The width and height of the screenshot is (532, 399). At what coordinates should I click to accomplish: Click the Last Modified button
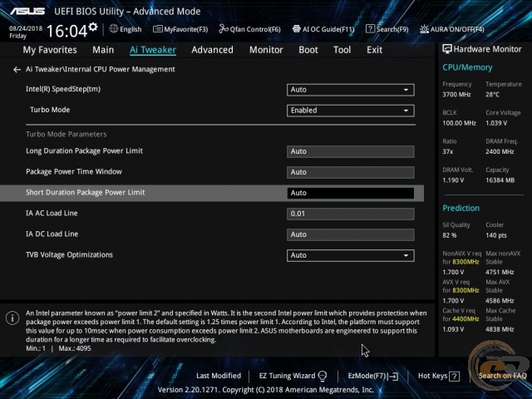(219, 376)
